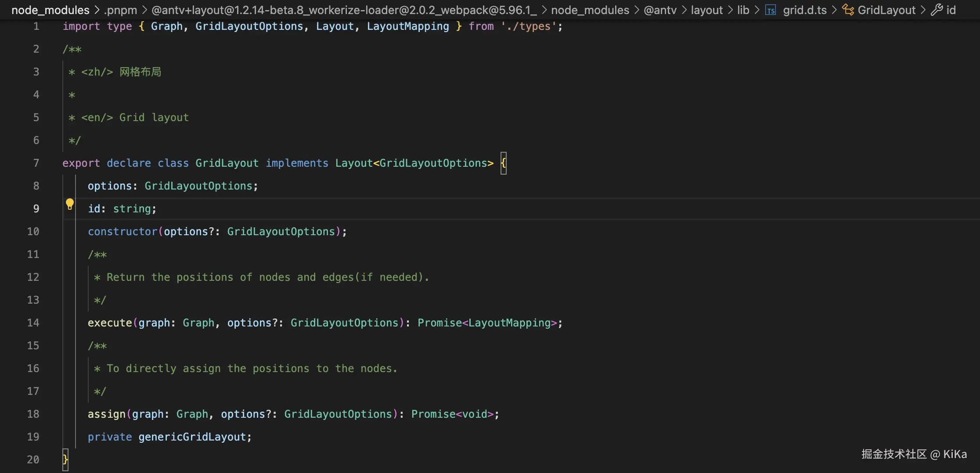980x473 pixels.
Task: Click the constructor keyword
Action: [122, 232]
